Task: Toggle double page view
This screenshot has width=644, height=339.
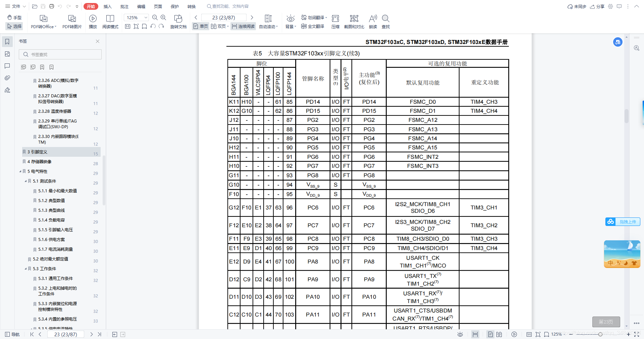Action: [220, 26]
